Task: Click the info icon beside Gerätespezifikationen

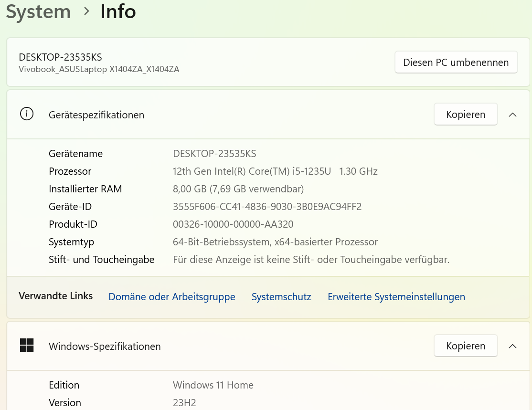Action: tap(27, 114)
